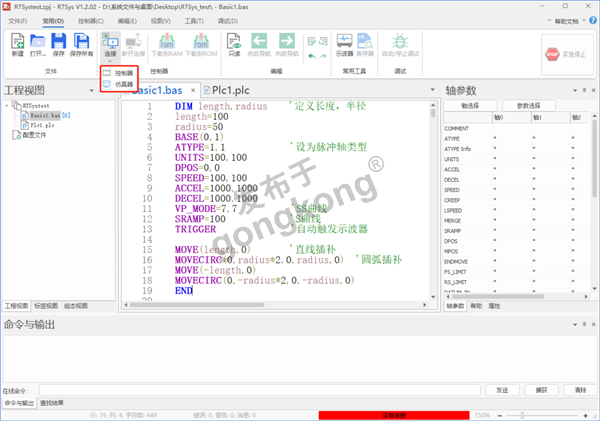Click the editor horizontal scrollbar

[197, 305]
